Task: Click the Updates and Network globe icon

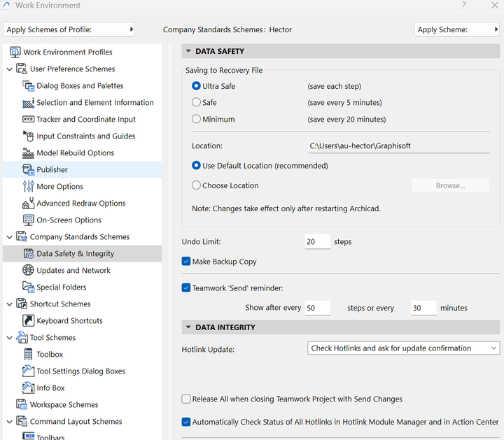Action: tap(29, 271)
